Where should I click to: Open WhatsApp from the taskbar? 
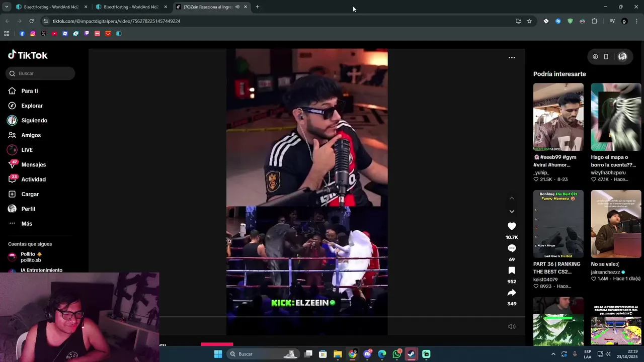(x=397, y=354)
